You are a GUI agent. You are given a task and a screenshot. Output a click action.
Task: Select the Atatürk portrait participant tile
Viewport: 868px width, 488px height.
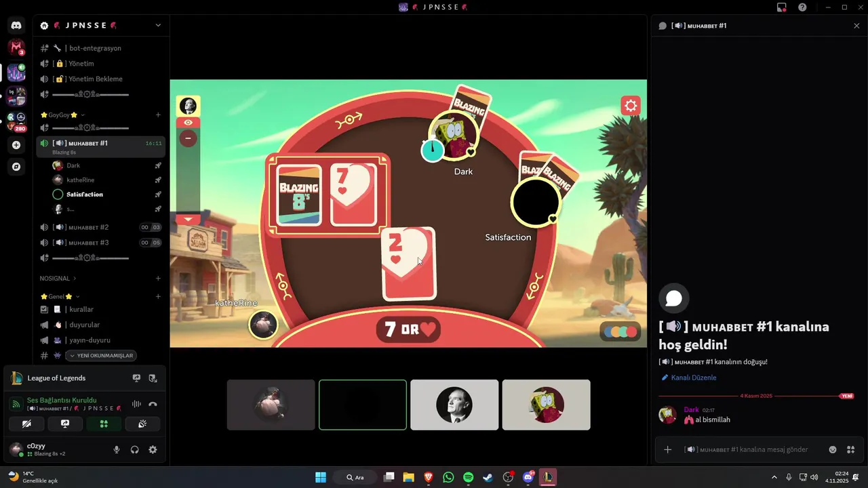pyautogui.click(x=454, y=405)
